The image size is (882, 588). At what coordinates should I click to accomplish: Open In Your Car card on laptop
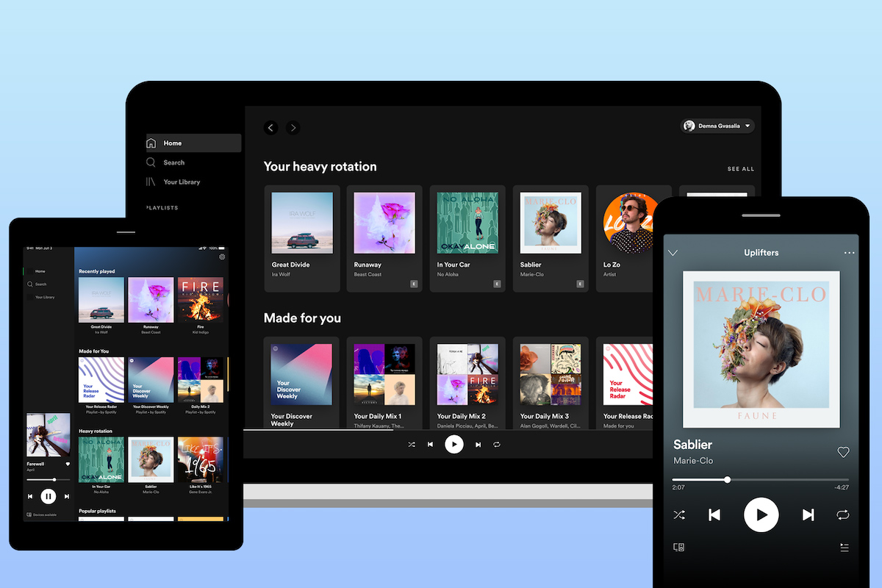[x=467, y=238]
